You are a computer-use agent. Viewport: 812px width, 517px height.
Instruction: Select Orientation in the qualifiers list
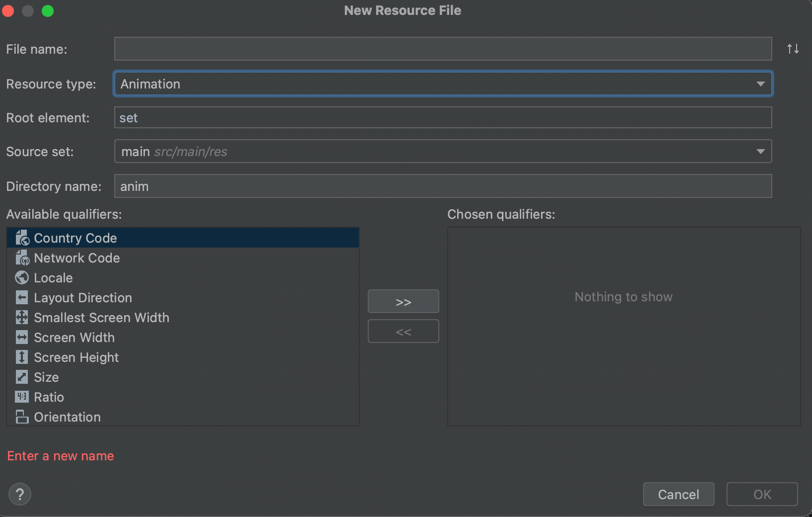(x=67, y=417)
